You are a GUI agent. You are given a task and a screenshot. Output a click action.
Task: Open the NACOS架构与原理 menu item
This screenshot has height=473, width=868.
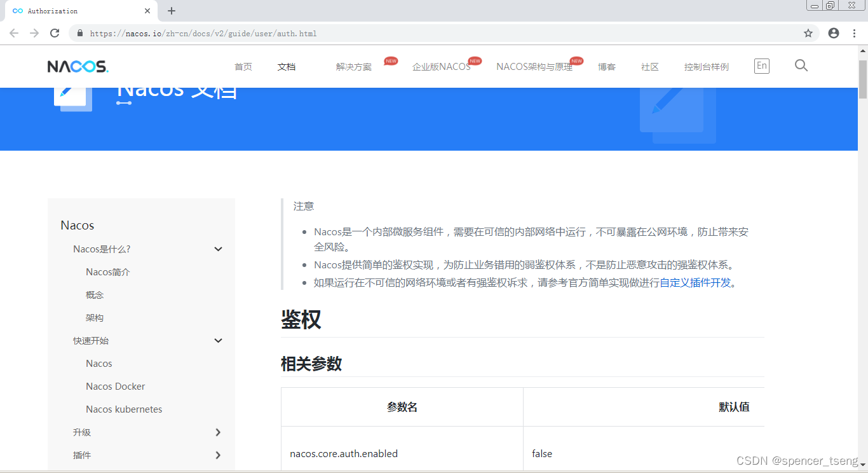point(534,67)
